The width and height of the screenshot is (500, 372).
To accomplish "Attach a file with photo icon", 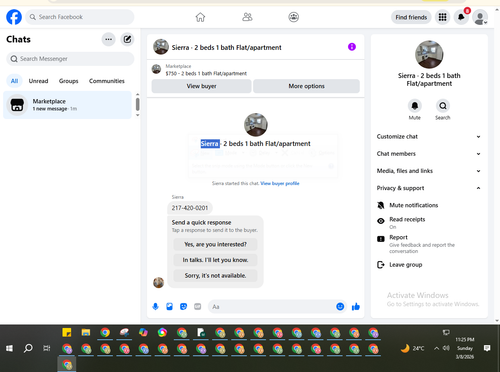I will point(169,306).
